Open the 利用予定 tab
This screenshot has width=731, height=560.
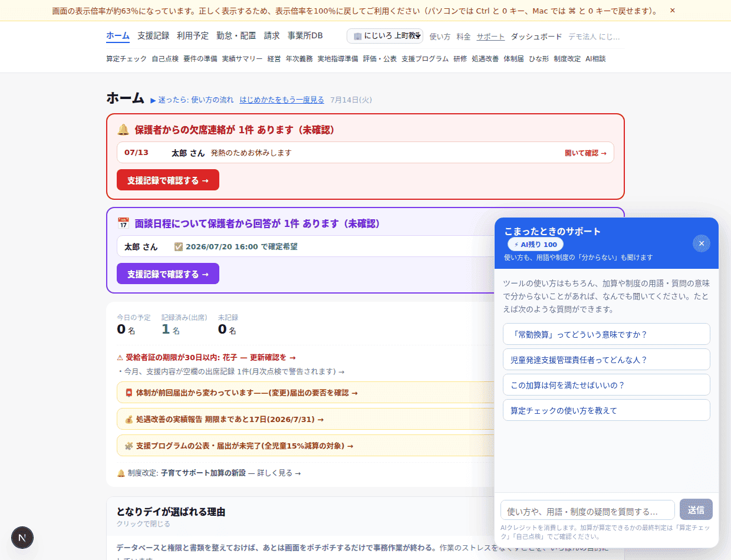click(x=193, y=35)
